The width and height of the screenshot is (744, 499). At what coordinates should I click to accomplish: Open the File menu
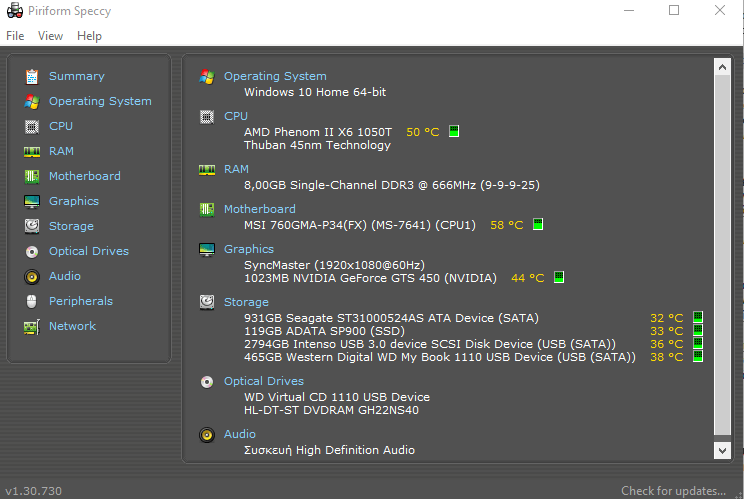click(x=15, y=36)
